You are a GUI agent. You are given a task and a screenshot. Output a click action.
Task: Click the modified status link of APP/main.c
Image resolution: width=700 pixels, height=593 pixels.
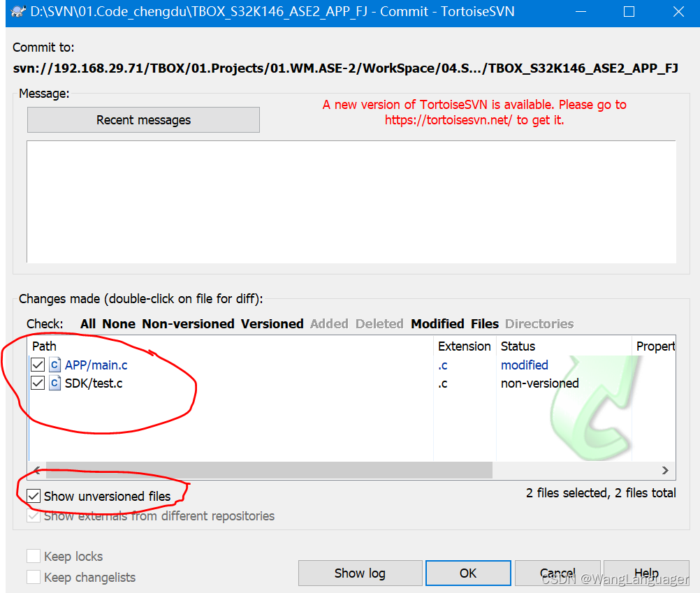tap(525, 365)
